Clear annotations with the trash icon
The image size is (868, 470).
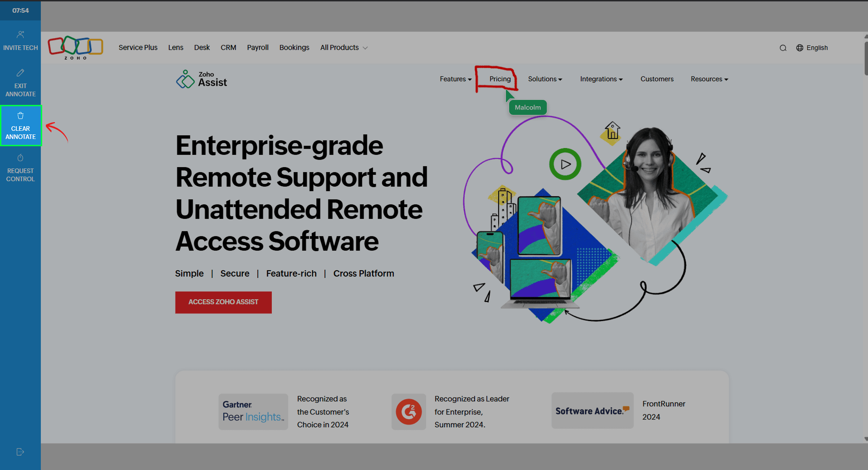pos(20,116)
